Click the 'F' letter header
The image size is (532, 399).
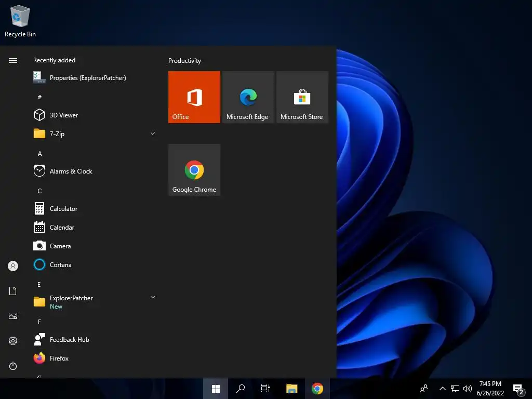point(39,322)
